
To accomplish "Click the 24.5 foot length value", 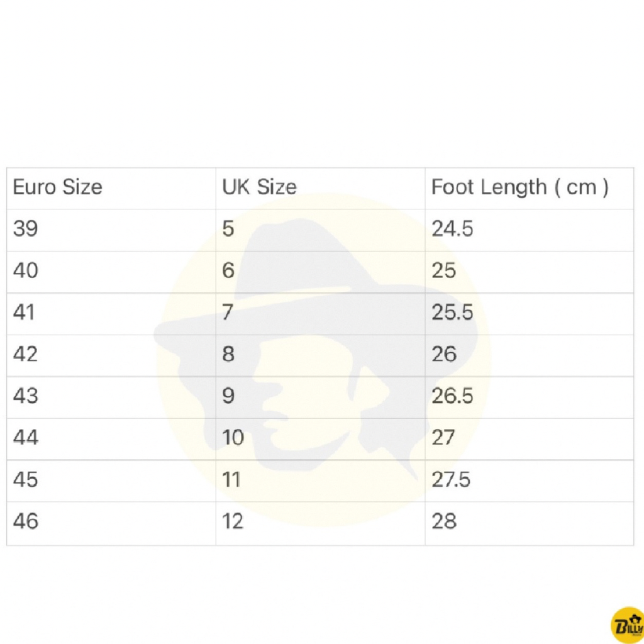I will (452, 229).
